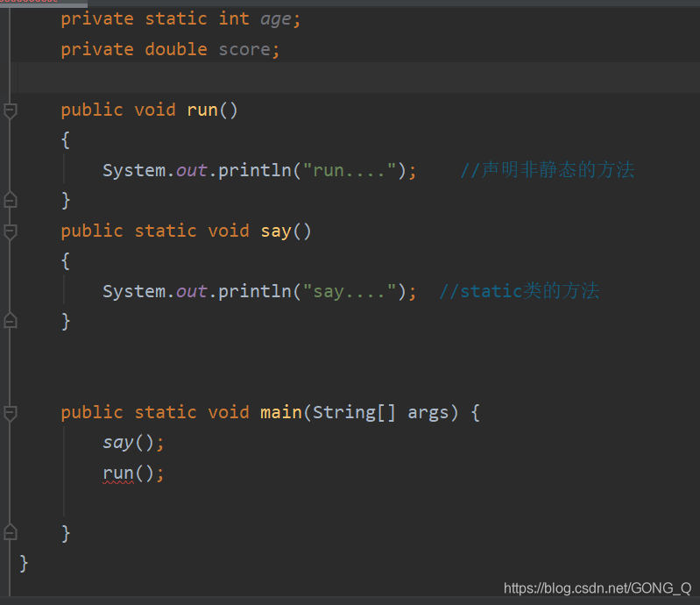Click 'println' in the say.... statement
700x605 pixels.
(254, 291)
